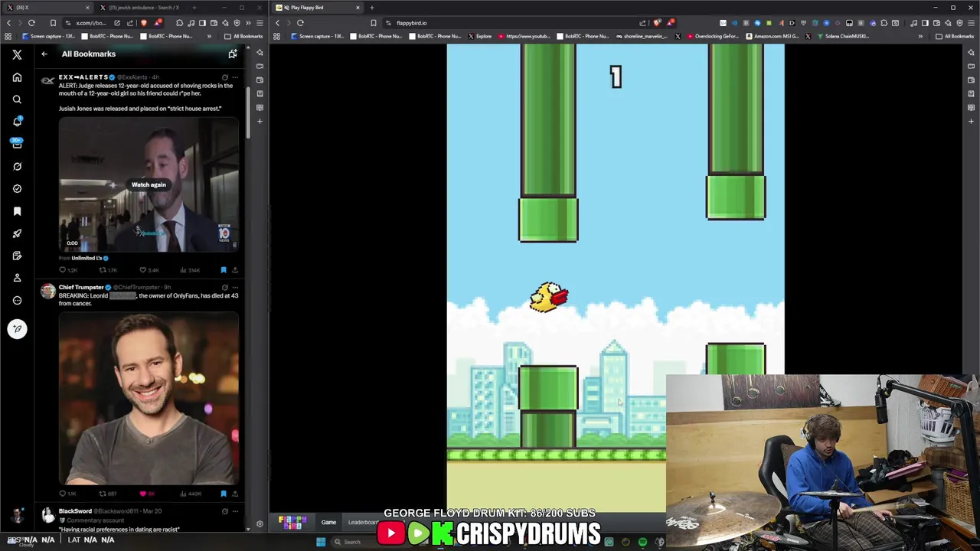Open the Overclocking GeFor... bookmark
Viewport: 980px width, 551px height.
tap(713, 36)
